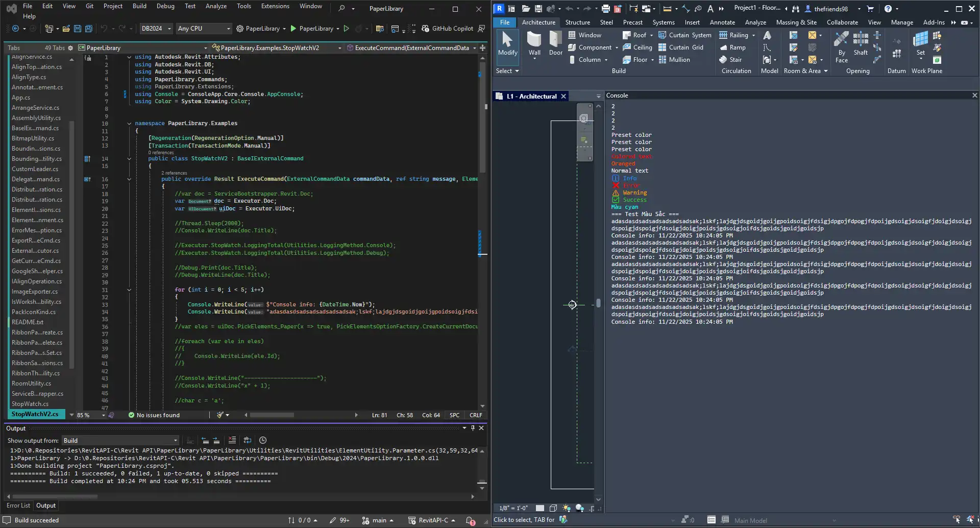980x528 pixels.
Task: Open GitHub Copilot
Action: tap(453, 29)
